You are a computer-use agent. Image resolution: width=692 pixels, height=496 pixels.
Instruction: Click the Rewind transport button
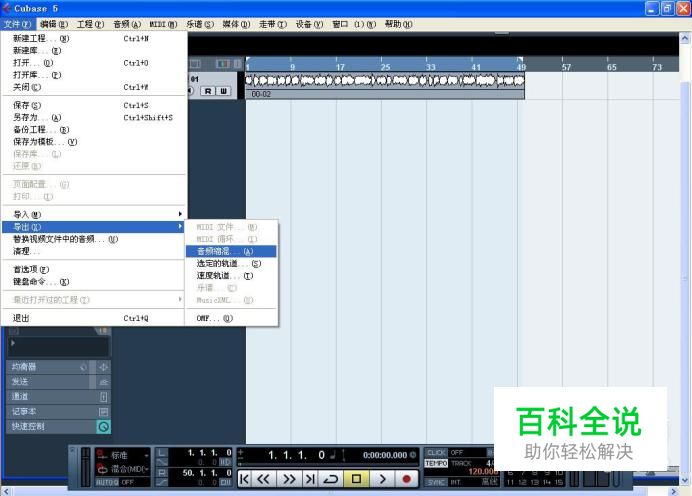264,479
